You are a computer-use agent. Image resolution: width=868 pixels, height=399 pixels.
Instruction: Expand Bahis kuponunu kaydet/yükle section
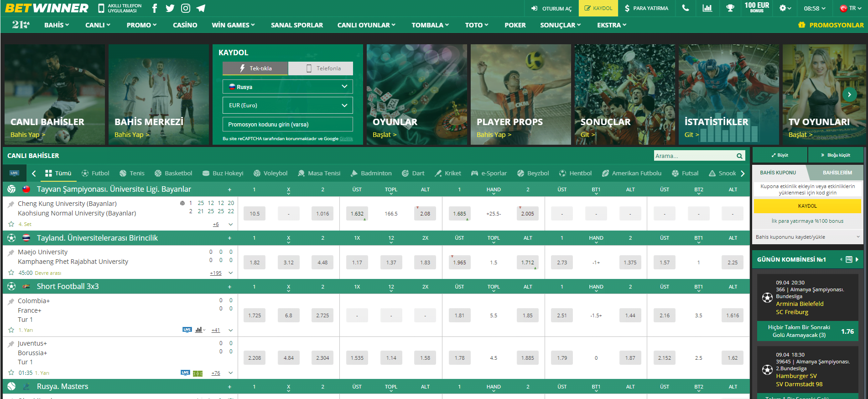[x=807, y=237]
